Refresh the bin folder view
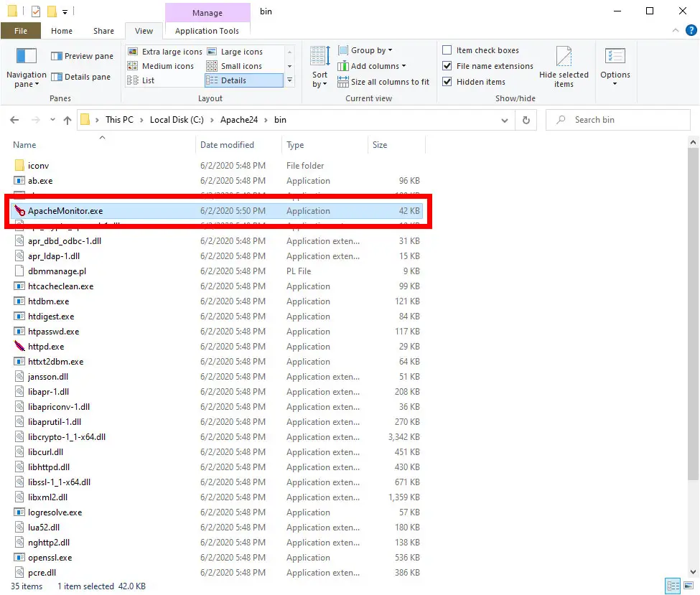The height and width of the screenshot is (595, 700). click(526, 120)
